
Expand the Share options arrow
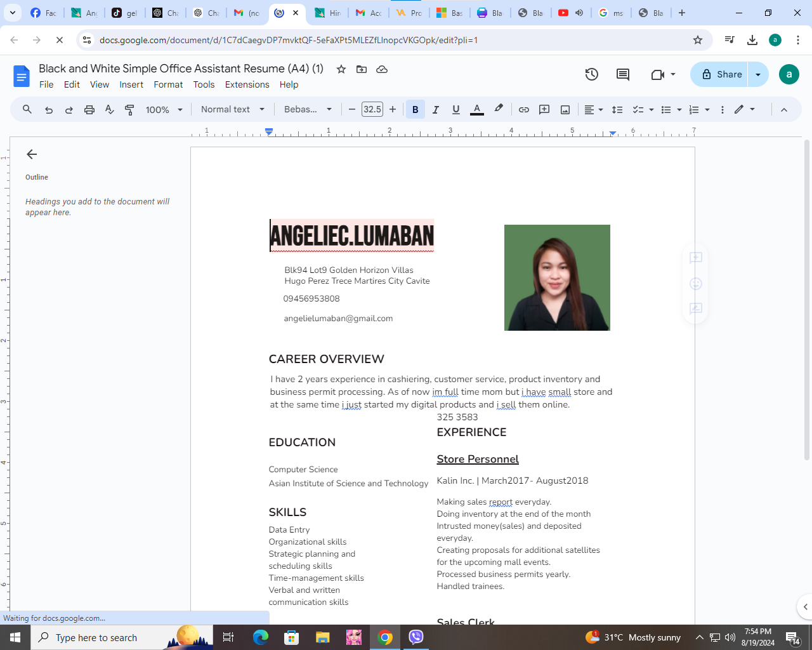click(758, 74)
